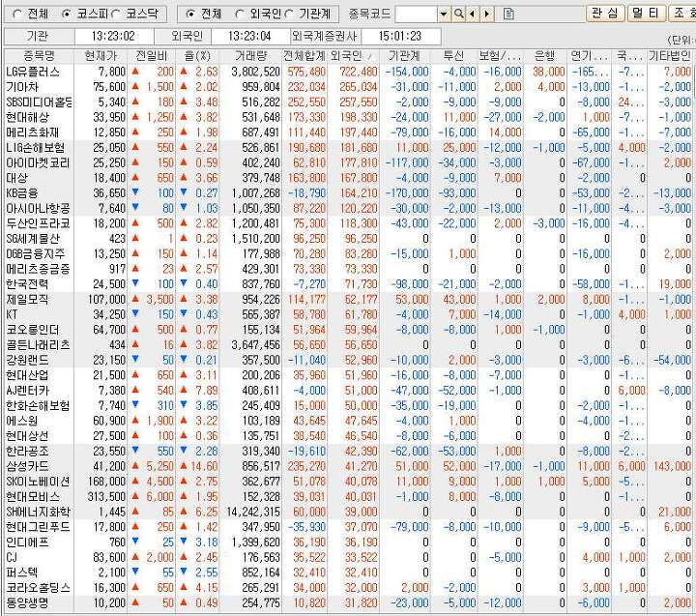This screenshot has height=616, width=696.
Task: Sort by the 현재가 column header
Action: [x=101, y=56]
